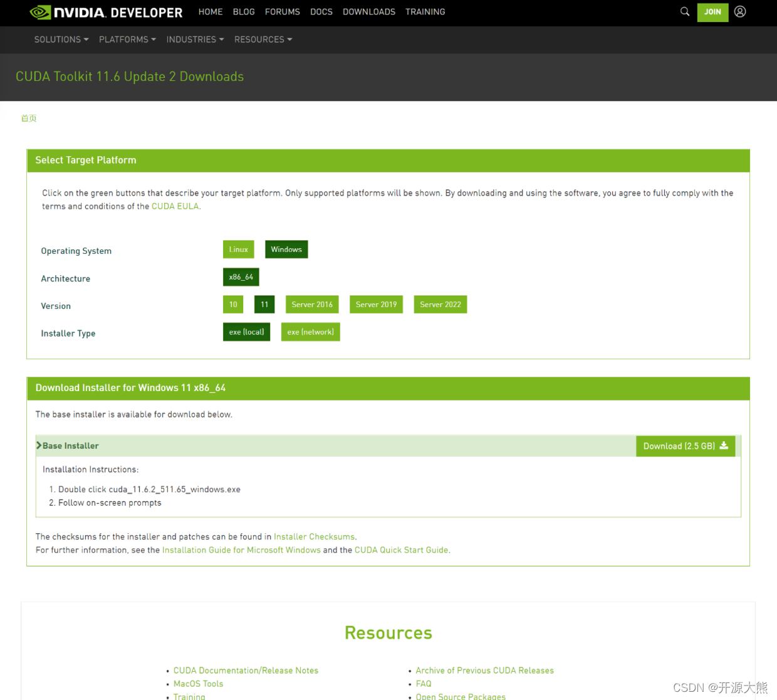
Task: Open the CUDA EULA link
Action: coord(175,206)
